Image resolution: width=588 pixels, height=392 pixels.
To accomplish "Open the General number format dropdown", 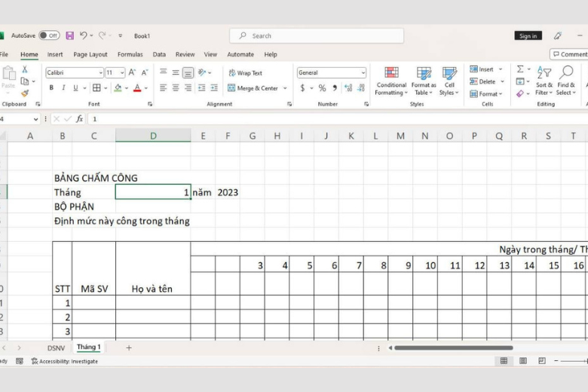I will coord(363,72).
